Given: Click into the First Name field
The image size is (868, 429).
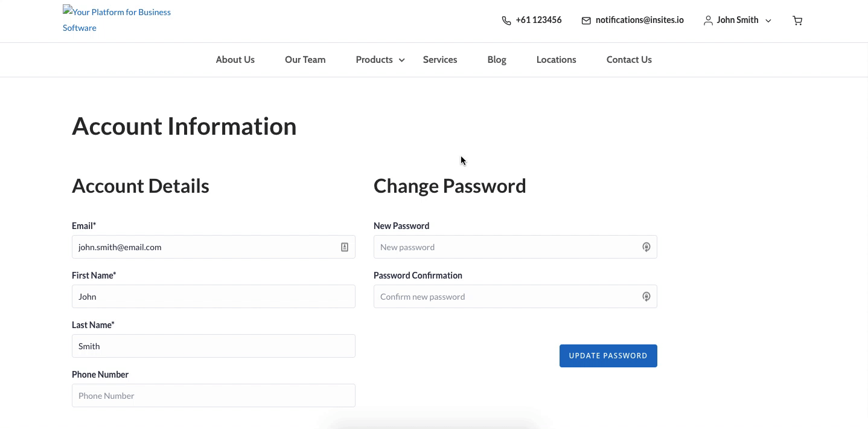Looking at the screenshot, I should [213, 297].
